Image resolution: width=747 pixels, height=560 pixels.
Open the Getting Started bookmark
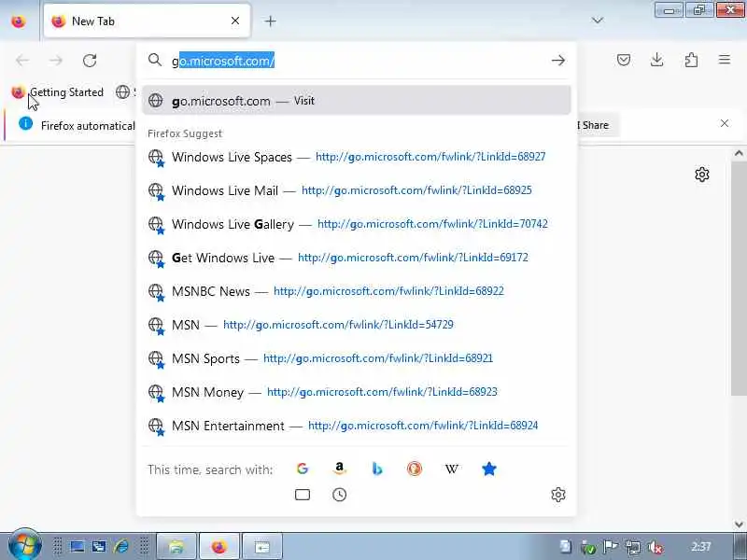tap(58, 91)
